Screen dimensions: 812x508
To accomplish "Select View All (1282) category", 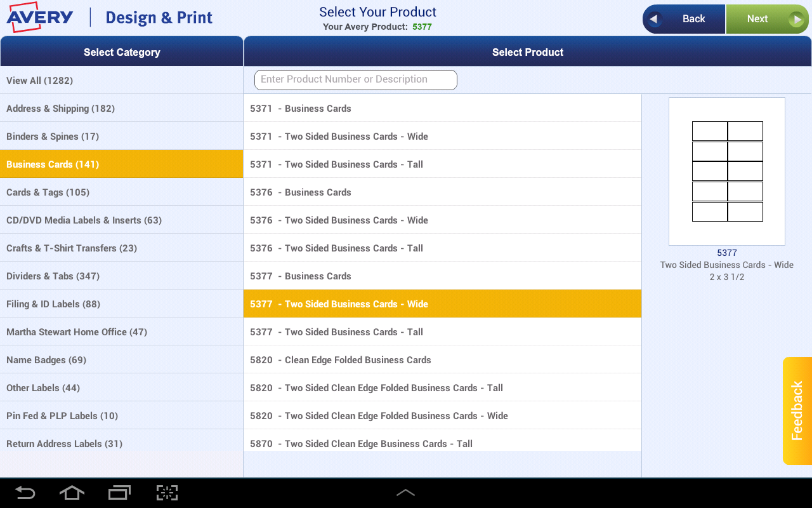I will click(122, 81).
